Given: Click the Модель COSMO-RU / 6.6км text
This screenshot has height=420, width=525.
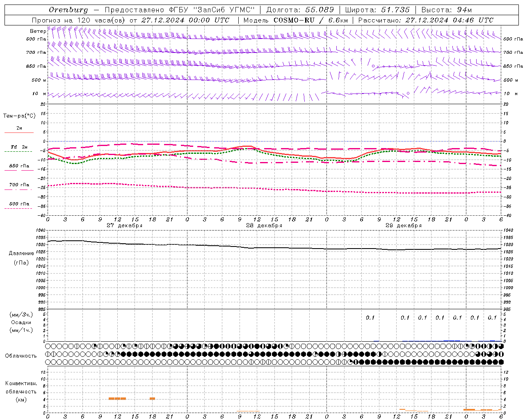Looking at the screenshot, I should pos(295,20).
